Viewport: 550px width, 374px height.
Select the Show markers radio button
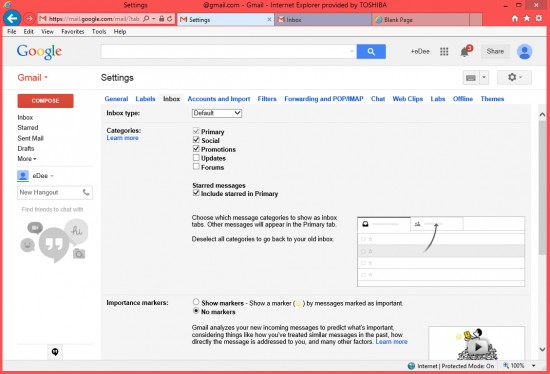pos(196,302)
